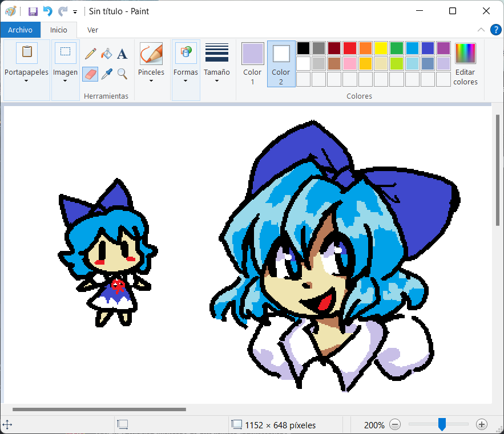
Task: Pick the light yellow cream swatch
Action: tap(381, 64)
